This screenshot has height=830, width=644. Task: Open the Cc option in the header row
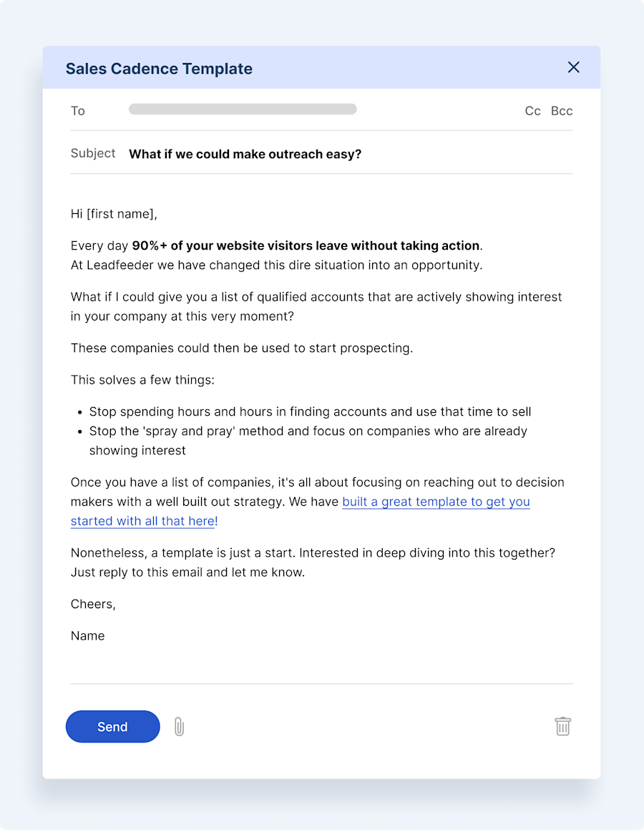click(532, 111)
